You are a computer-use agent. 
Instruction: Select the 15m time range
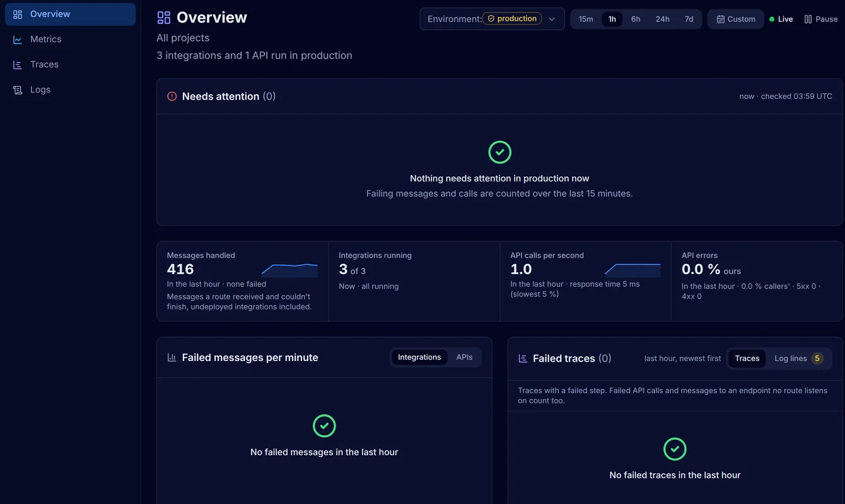(x=586, y=19)
